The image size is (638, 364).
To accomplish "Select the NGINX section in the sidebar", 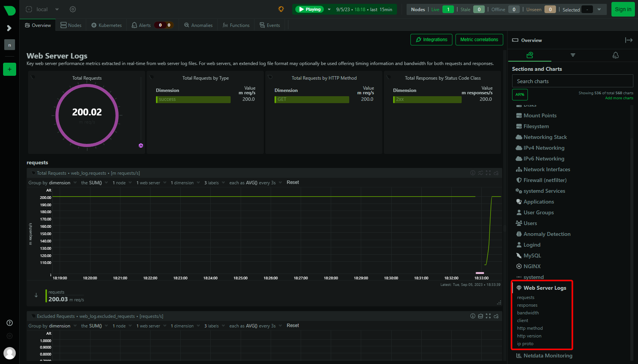I will point(532,266).
